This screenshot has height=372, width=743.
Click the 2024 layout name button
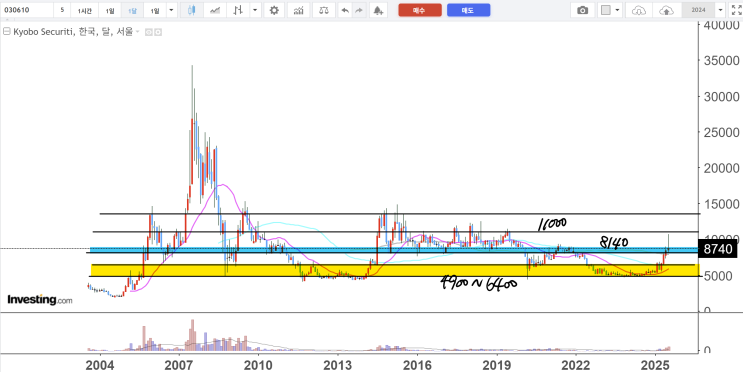[x=698, y=10]
